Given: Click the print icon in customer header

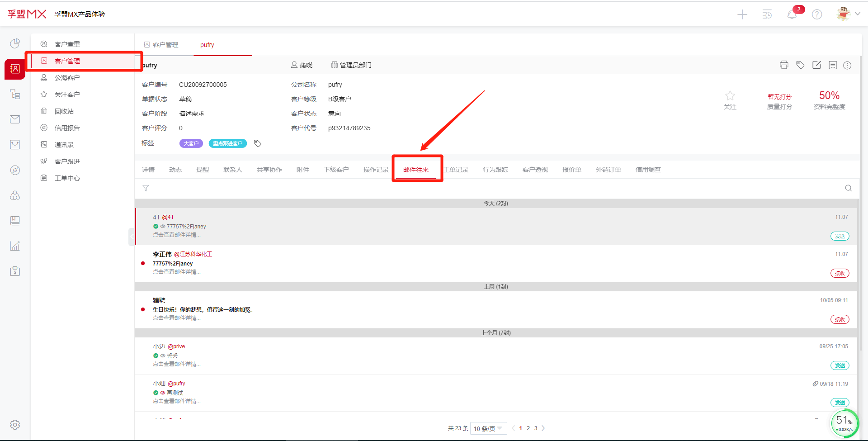Looking at the screenshot, I should [x=784, y=65].
